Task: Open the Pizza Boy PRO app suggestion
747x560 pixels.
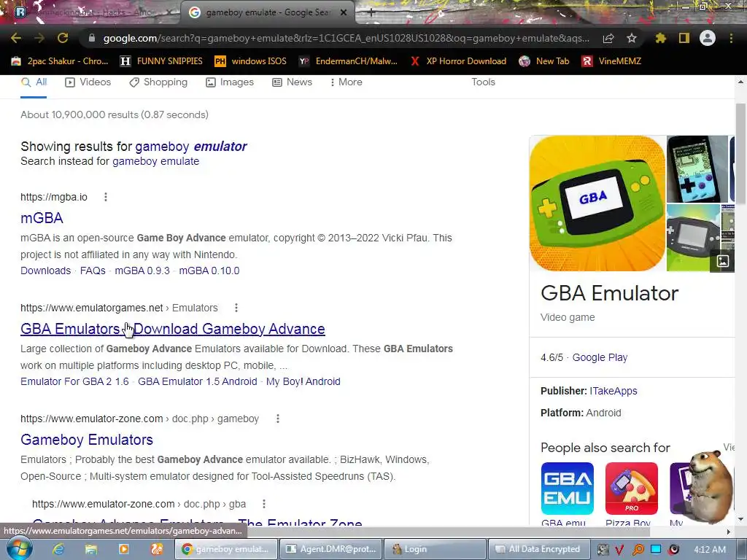Action: click(x=631, y=494)
